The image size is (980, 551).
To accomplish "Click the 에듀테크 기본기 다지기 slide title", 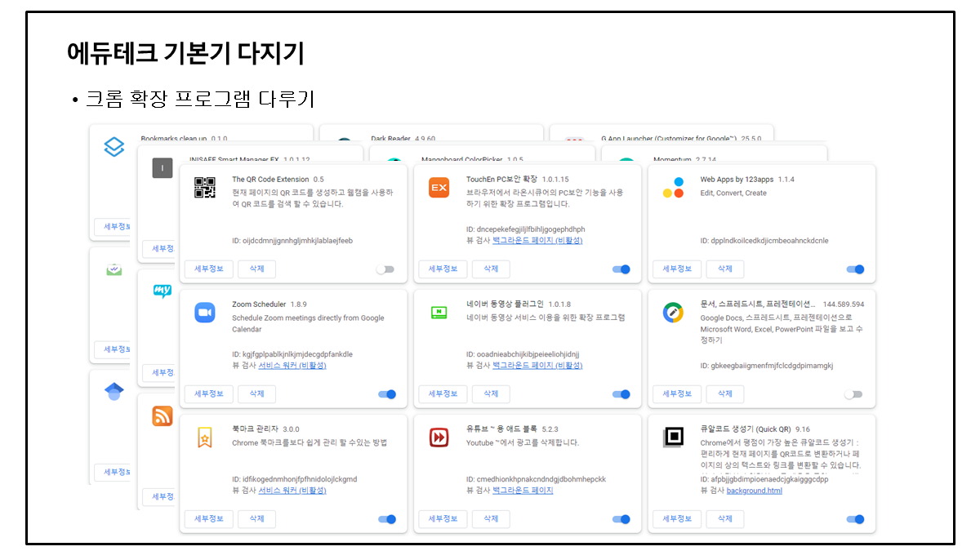I will [185, 53].
